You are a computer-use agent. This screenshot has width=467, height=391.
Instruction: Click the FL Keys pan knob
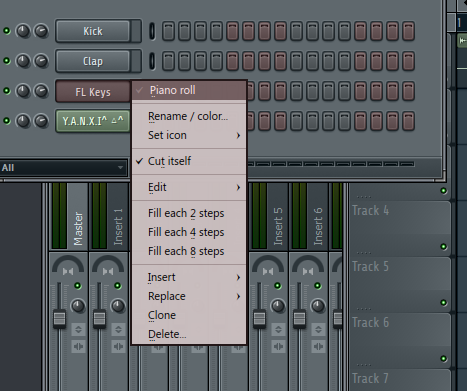point(23,91)
